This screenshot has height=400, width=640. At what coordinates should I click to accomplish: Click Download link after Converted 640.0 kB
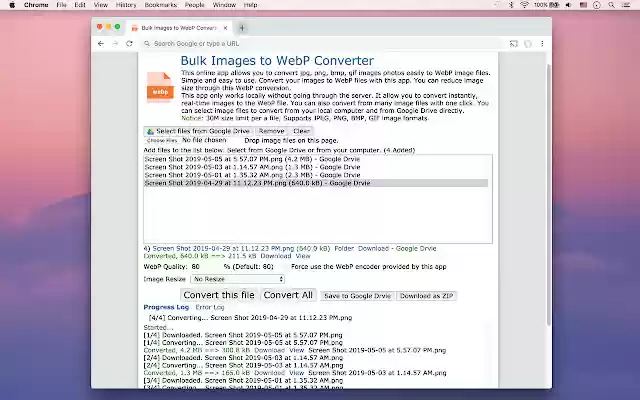coord(276,256)
